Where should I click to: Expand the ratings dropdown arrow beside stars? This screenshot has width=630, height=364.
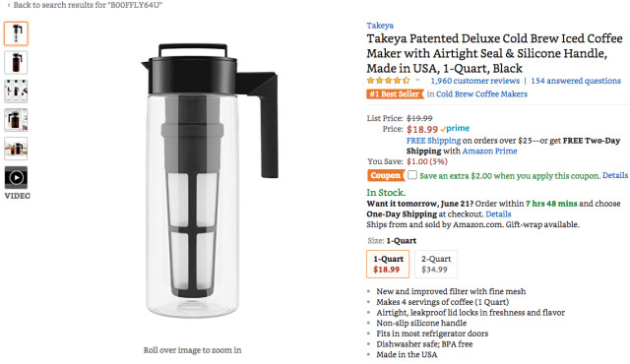(x=417, y=81)
